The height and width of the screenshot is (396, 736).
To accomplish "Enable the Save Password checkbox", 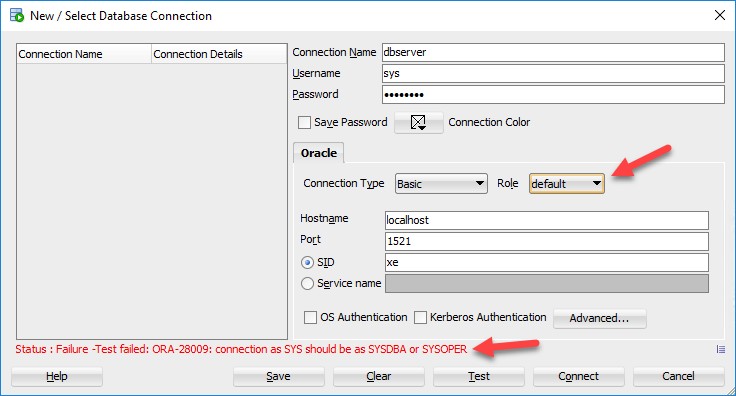I will (304, 122).
